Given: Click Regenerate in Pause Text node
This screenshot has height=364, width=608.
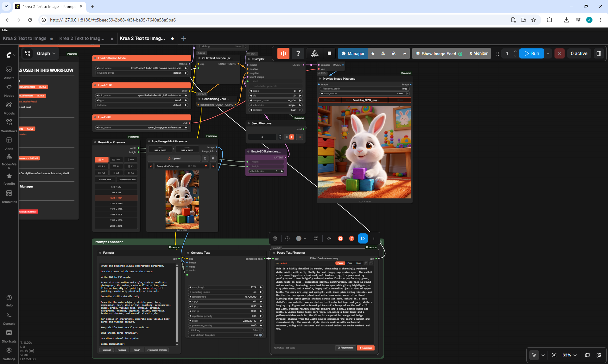Looking at the screenshot, I should (345, 348).
